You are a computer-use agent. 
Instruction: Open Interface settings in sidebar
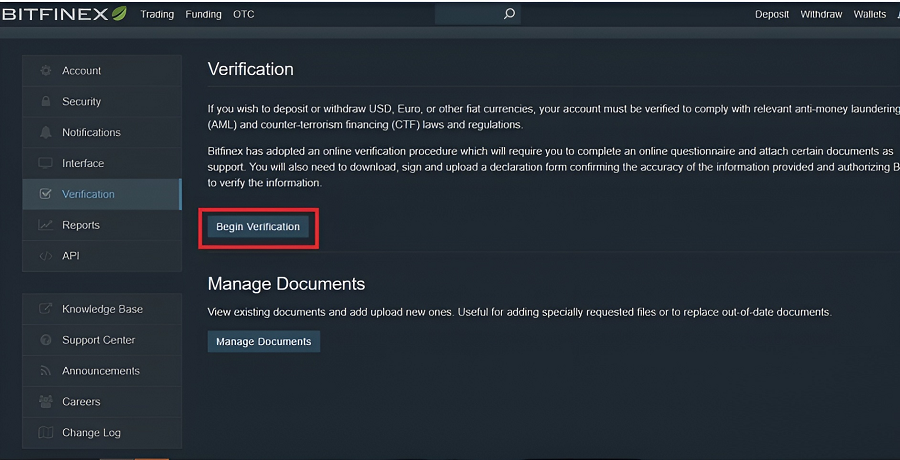[102, 164]
